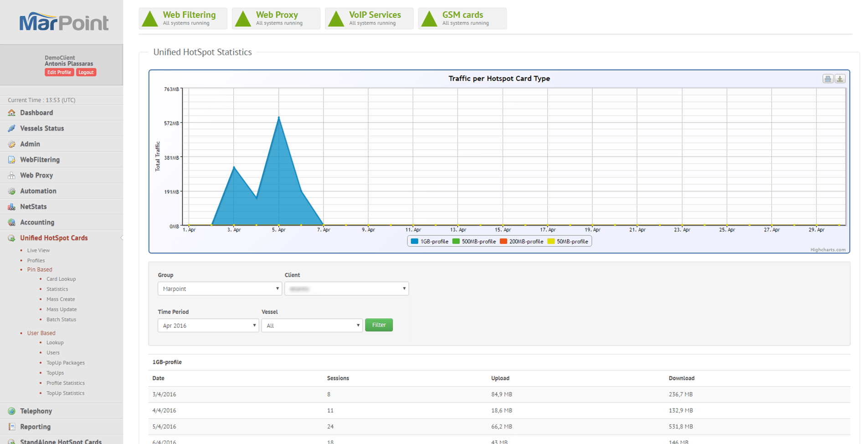Toggle 50MB-profile series in legend
This screenshot has width=868, height=444.
coord(568,241)
